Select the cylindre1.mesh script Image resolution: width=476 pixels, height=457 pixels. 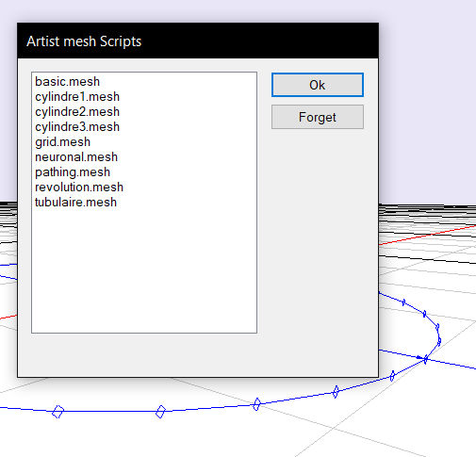77,97
